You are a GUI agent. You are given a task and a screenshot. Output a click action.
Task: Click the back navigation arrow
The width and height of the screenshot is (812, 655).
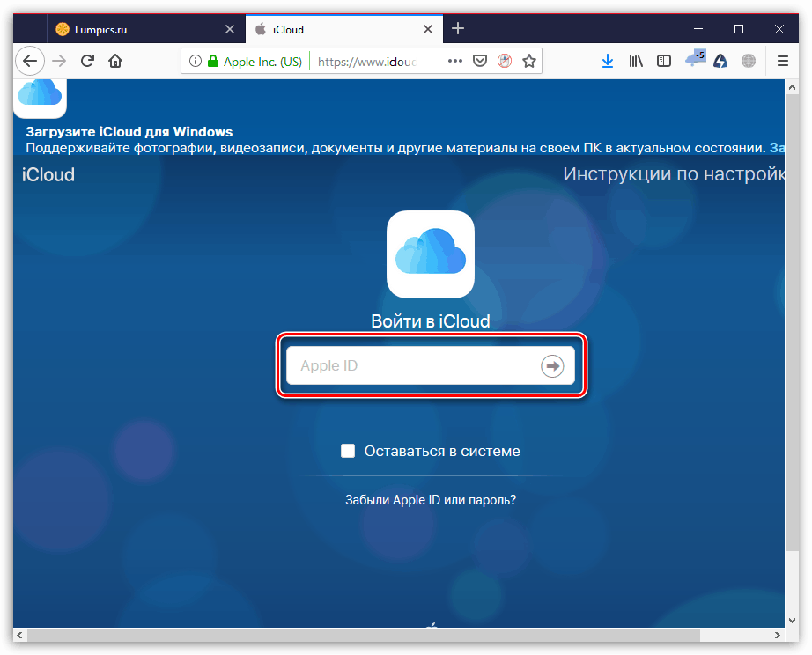point(30,61)
